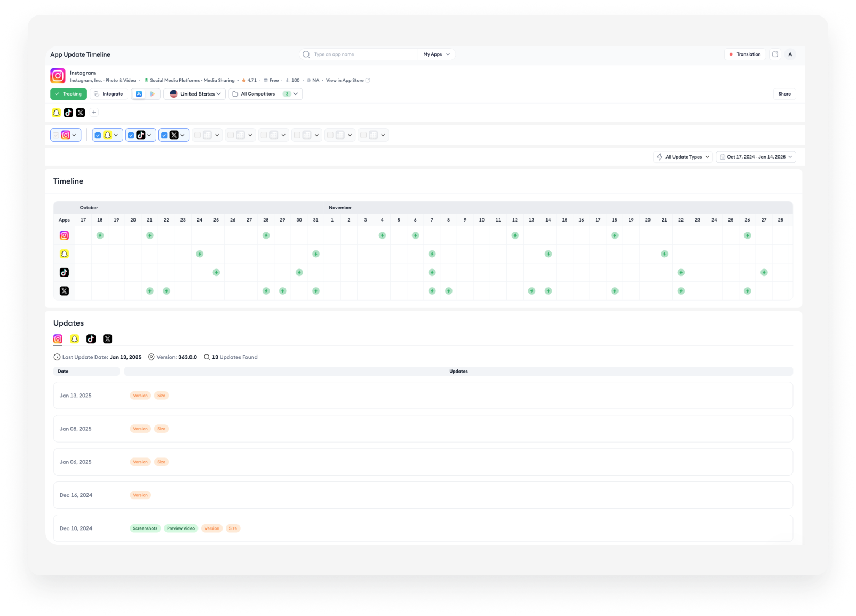Viewport: 856px width, 616px height.
Task: Click the lightning icon in All Update Types
Action: (x=660, y=157)
